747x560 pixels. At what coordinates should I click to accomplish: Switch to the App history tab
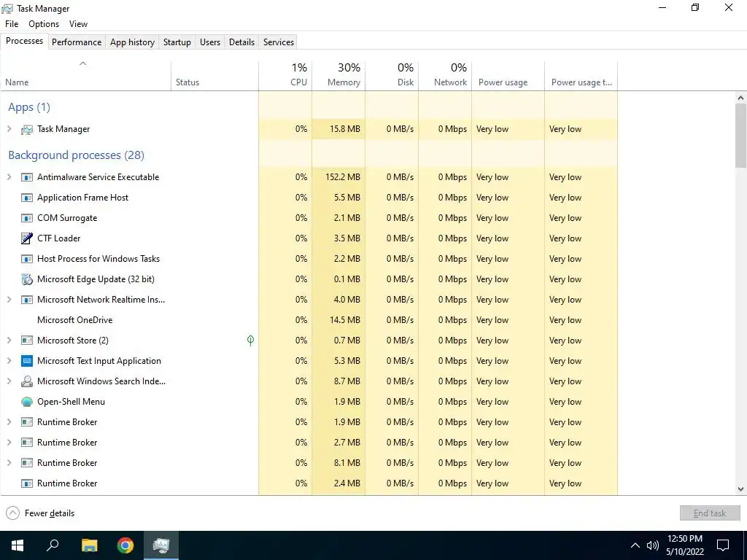point(133,42)
